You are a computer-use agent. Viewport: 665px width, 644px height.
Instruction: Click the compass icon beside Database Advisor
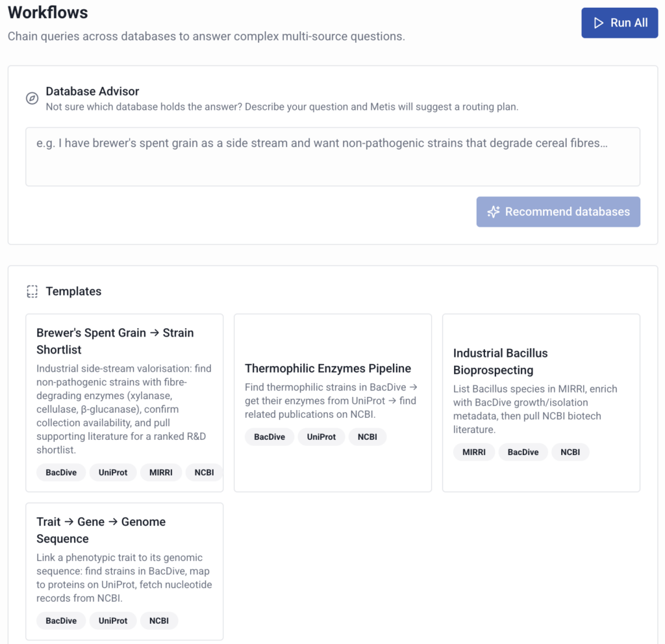point(32,99)
